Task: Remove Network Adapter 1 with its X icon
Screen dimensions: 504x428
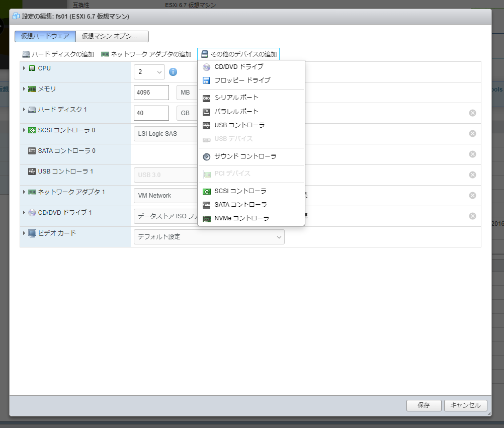Action: pyautogui.click(x=472, y=195)
